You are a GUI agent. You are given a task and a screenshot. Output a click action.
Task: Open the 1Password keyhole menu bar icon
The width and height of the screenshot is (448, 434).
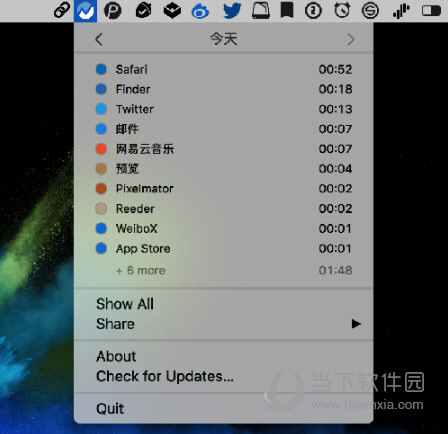click(x=313, y=11)
